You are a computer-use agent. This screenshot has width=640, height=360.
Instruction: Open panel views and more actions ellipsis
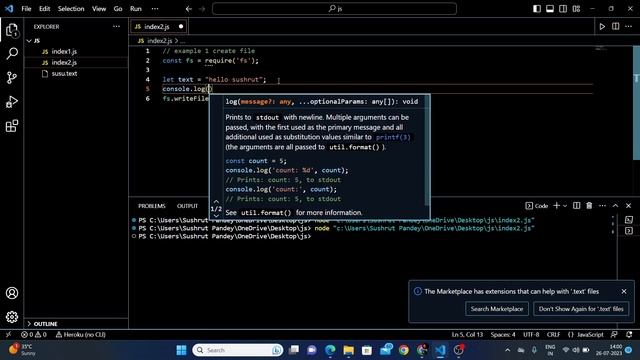tap(602, 206)
